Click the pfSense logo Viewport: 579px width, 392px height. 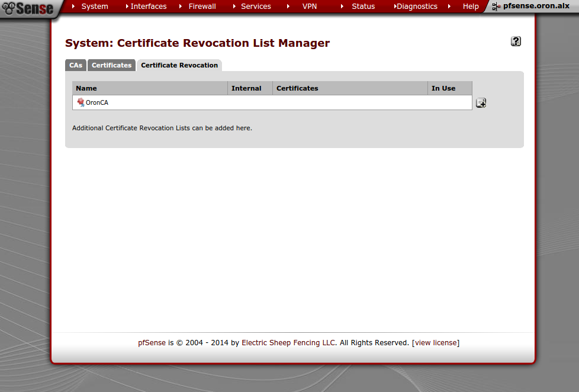pyautogui.click(x=28, y=8)
